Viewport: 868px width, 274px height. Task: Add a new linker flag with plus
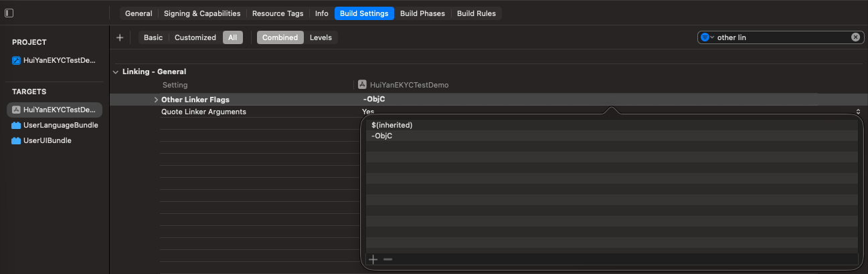pyautogui.click(x=373, y=259)
